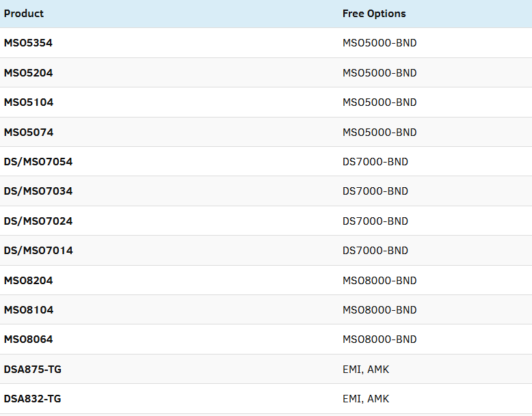Click DS7000-BND in the DS/MSO7014 row
The image size is (532, 416).
[375, 250]
